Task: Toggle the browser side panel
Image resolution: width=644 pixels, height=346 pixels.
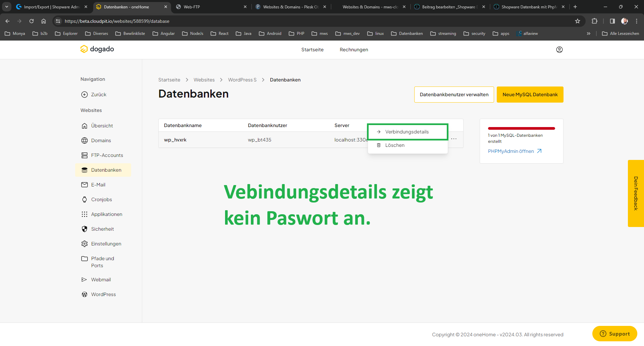Action: 612,21
